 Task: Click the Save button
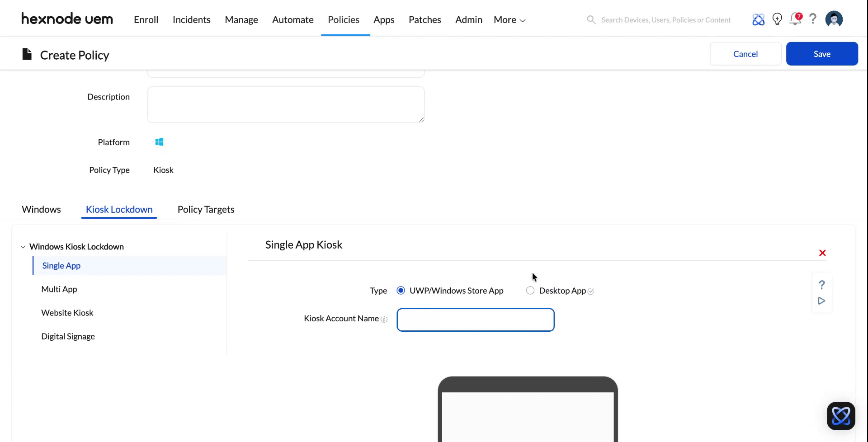pyautogui.click(x=822, y=53)
